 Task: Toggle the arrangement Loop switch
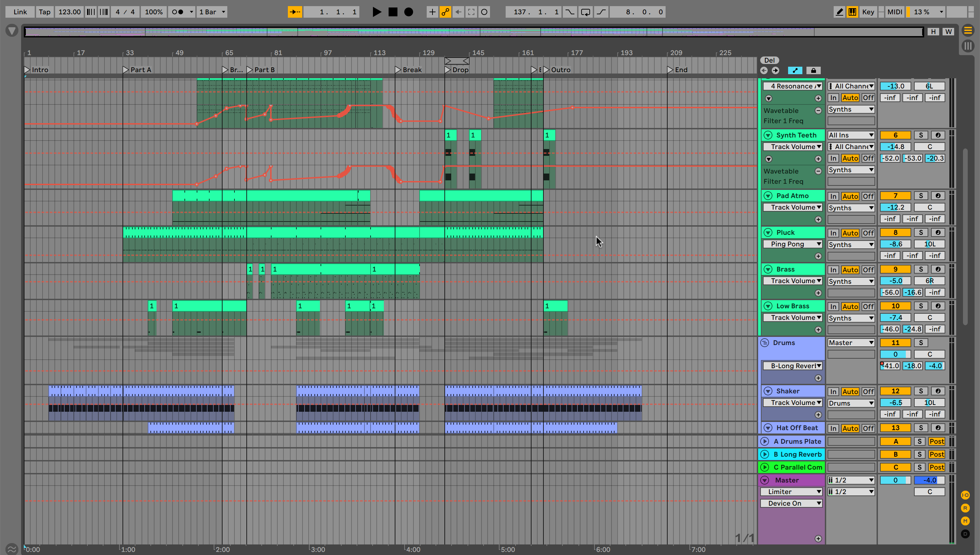click(586, 12)
